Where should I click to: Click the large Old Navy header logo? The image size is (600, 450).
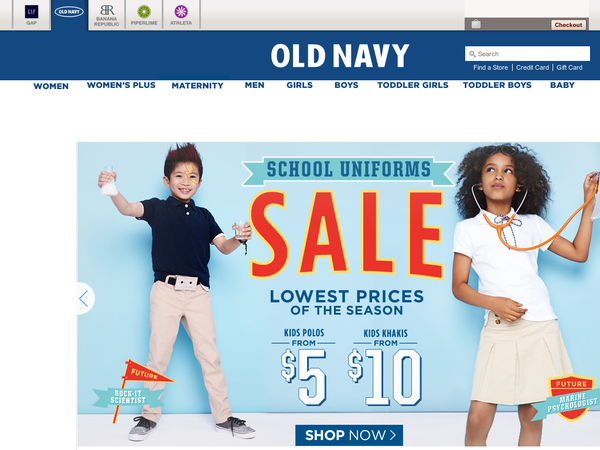pyautogui.click(x=340, y=56)
